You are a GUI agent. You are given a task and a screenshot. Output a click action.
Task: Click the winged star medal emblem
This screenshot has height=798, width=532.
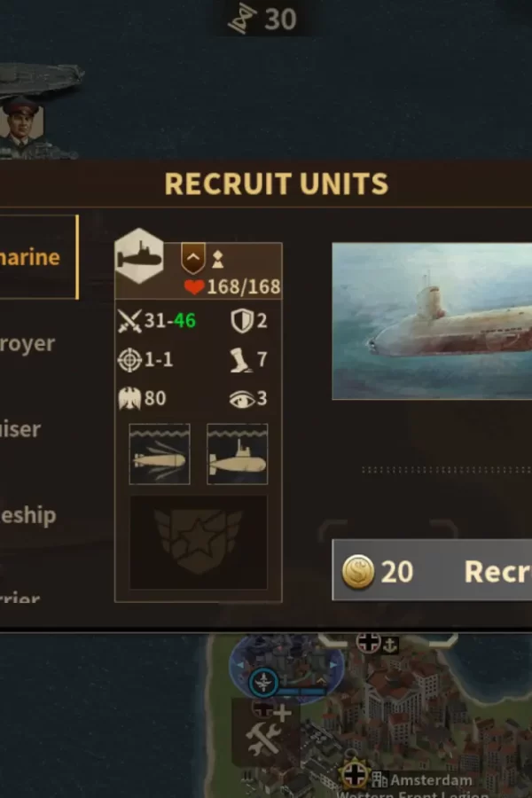(x=199, y=543)
